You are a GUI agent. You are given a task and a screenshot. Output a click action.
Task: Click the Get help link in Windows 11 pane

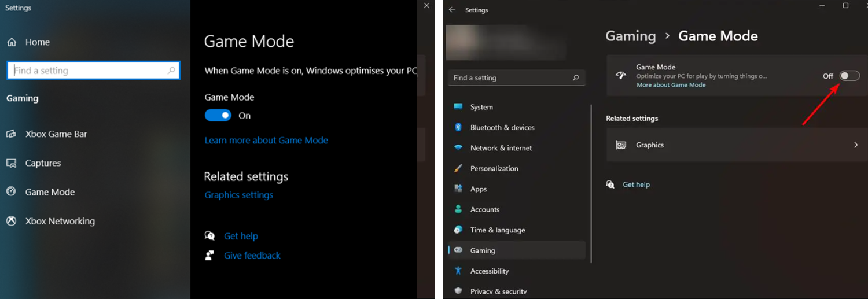[636, 184]
